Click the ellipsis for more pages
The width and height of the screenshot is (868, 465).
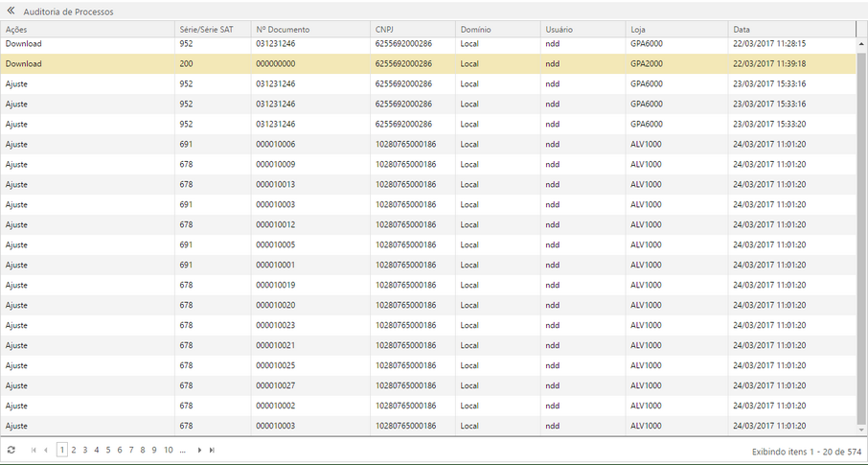point(182,450)
